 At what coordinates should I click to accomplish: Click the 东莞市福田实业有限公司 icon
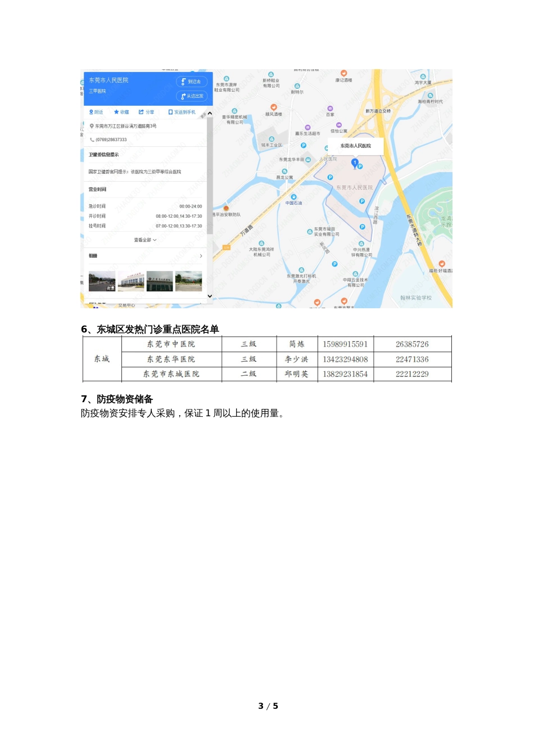[x=309, y=232]
